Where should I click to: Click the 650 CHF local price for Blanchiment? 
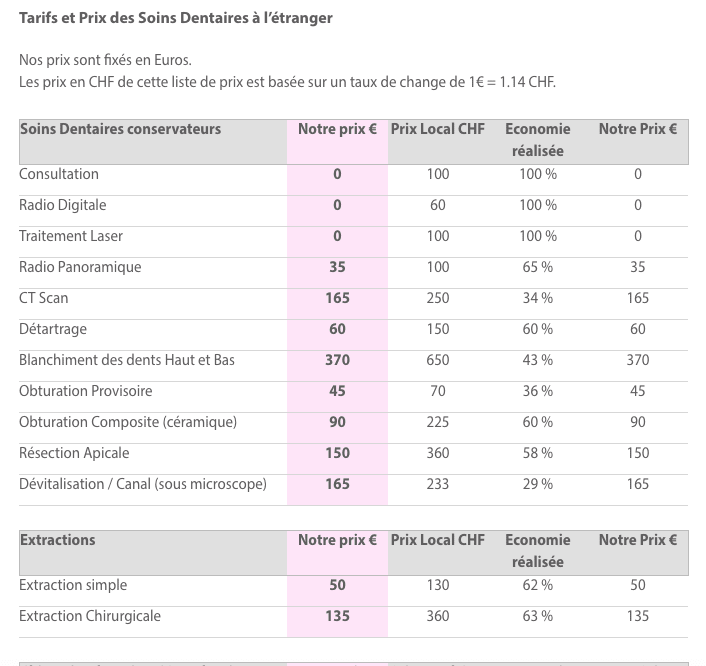click(x=438, y=360)
